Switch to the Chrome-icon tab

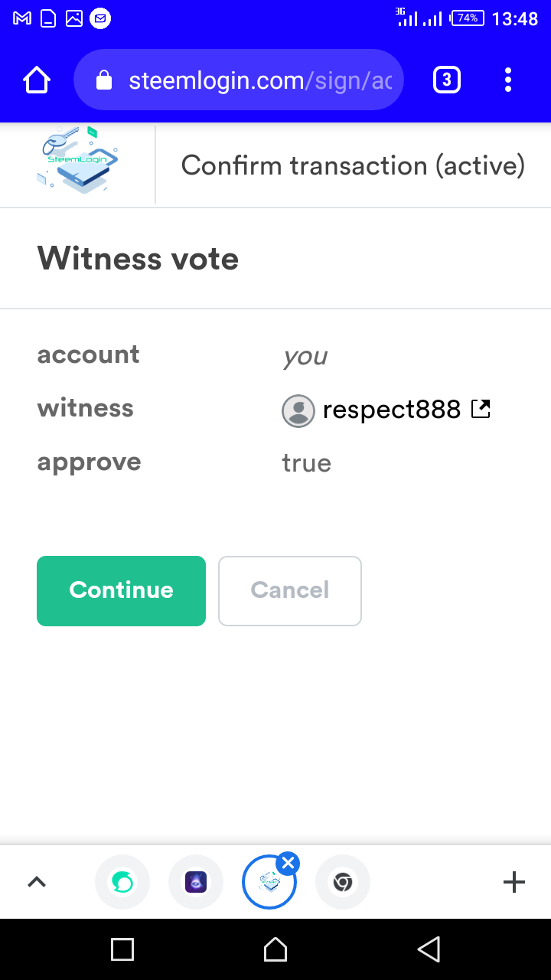click(343, 882)
